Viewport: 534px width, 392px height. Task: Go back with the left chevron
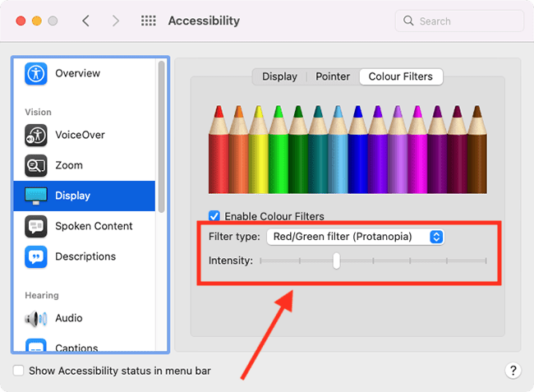[85, 21]
